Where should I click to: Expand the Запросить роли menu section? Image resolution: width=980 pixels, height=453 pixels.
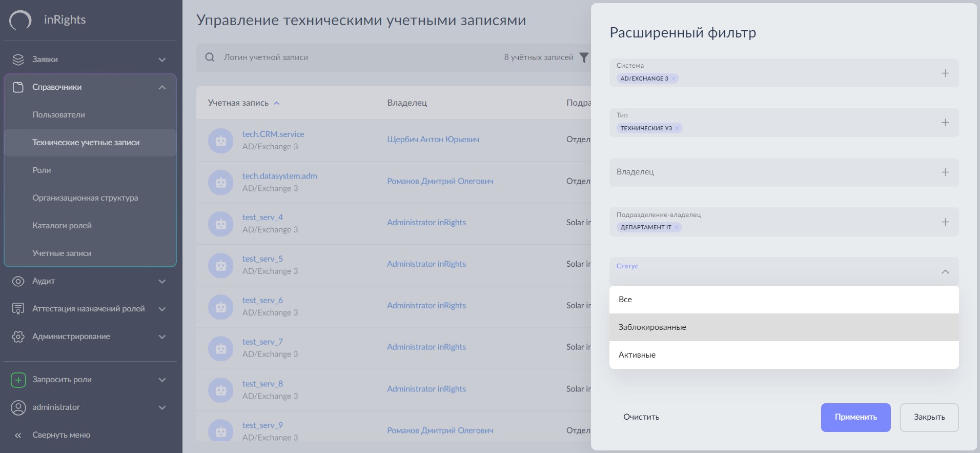pyautogui.click(x=162, y=380)
